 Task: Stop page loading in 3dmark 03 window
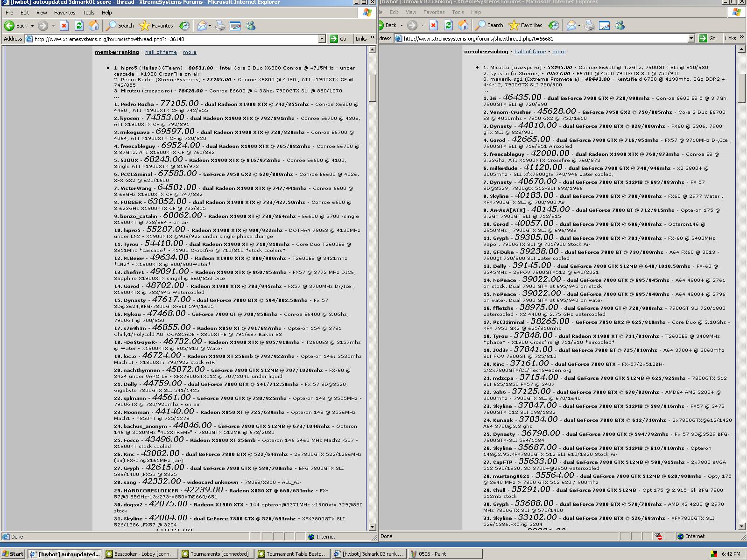click(x=434, y=25)
